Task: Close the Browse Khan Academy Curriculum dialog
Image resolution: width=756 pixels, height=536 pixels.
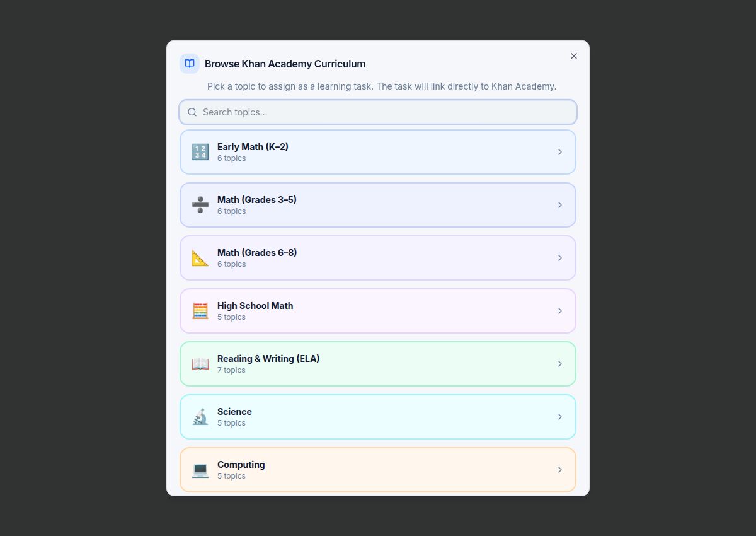Action: 574,56
